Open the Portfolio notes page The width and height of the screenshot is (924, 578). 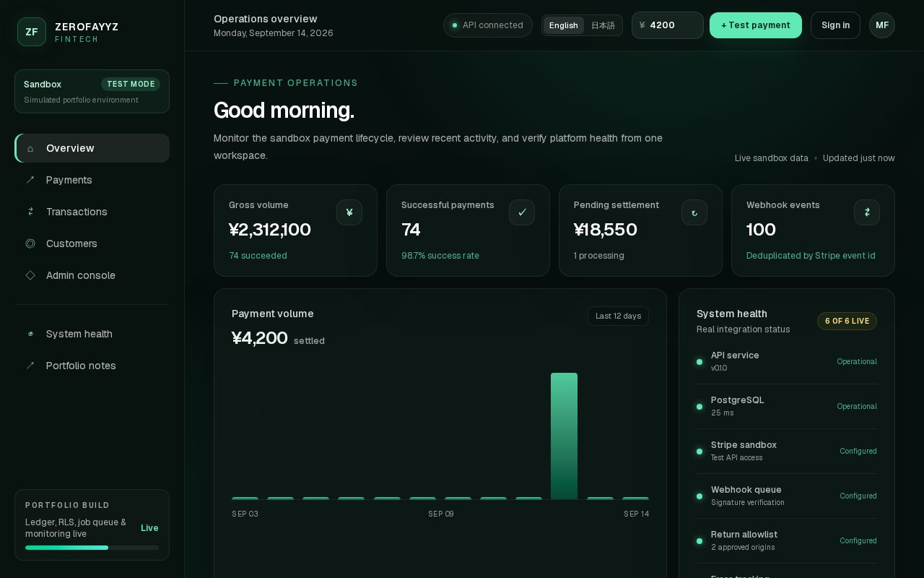point(92,366)
